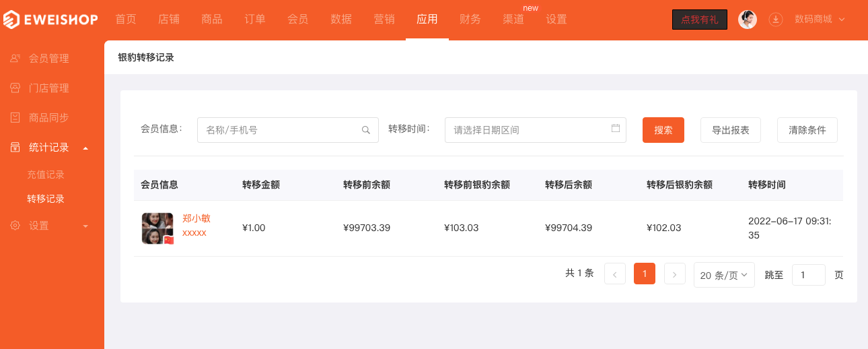Click the 转移前余额 value ¥99703.39
The width and height of the screenshot is (868, 349).
[367, 228]
